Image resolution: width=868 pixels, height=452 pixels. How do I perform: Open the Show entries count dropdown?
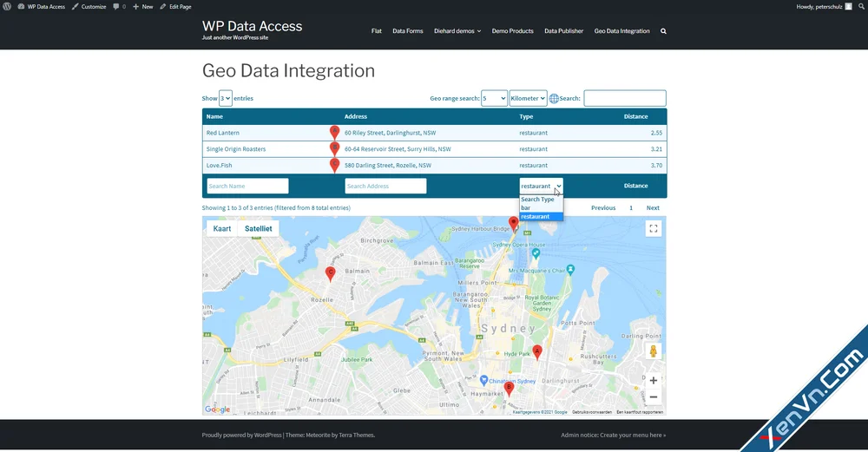[226, 98]
